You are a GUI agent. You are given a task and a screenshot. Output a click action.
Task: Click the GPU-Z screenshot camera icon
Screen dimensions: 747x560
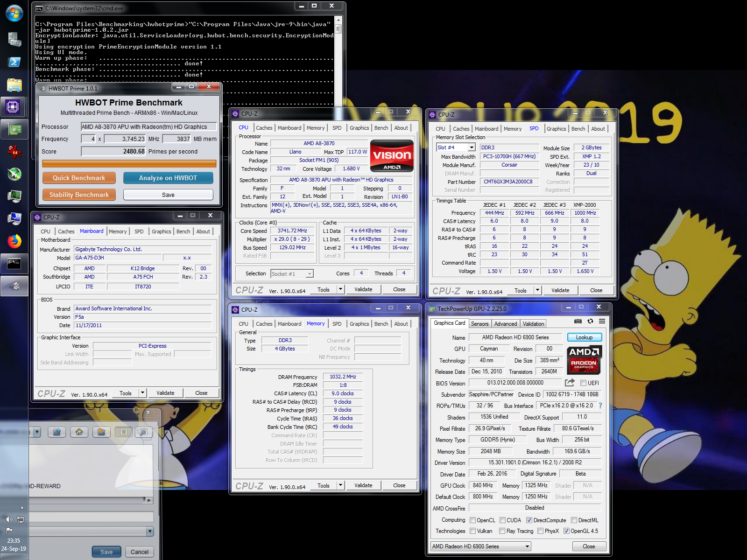(578, 321)
